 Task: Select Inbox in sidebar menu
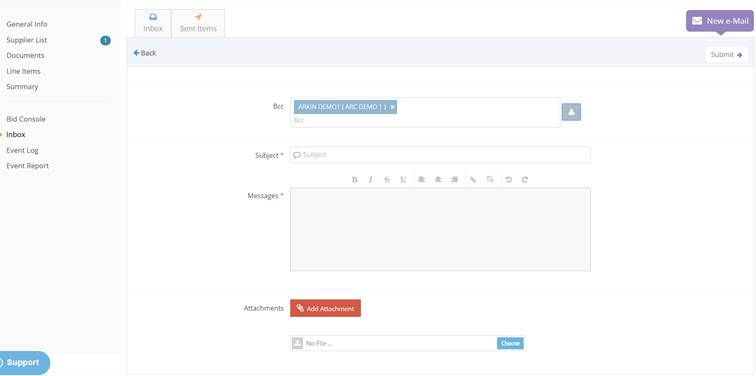click(15, 134)
